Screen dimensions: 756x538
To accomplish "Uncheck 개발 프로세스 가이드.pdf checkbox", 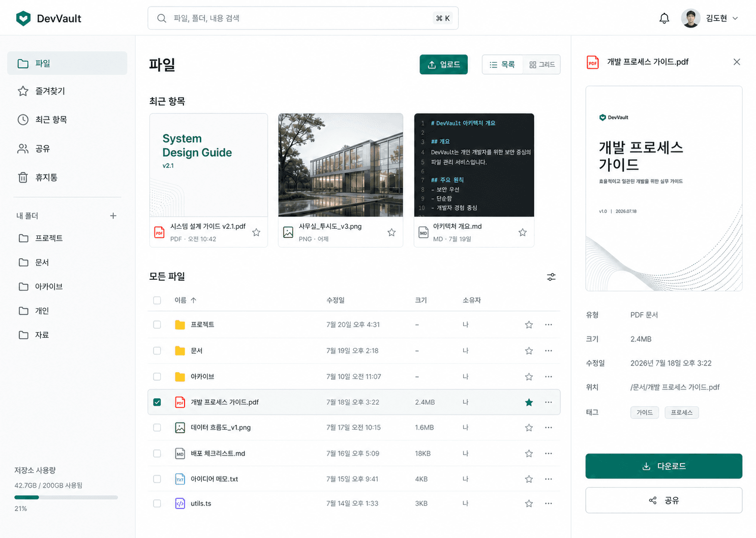I will pos(157,402).
